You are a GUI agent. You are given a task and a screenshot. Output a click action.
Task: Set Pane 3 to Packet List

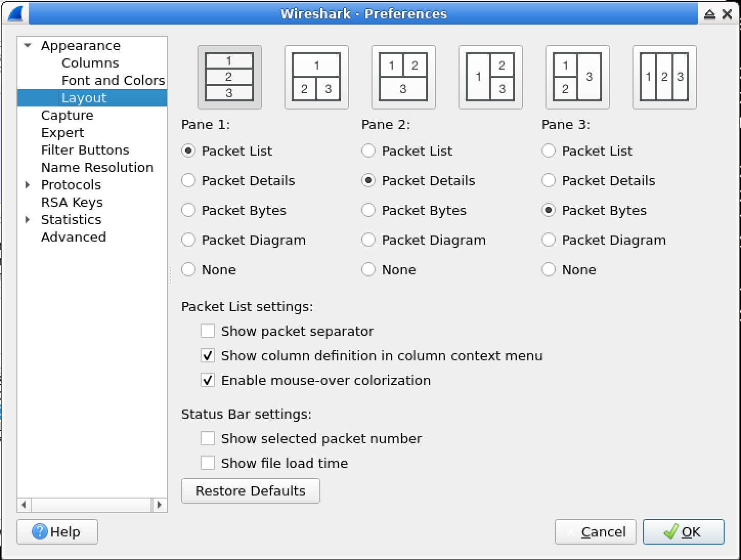pyautogui.click(x=587, y=151)
